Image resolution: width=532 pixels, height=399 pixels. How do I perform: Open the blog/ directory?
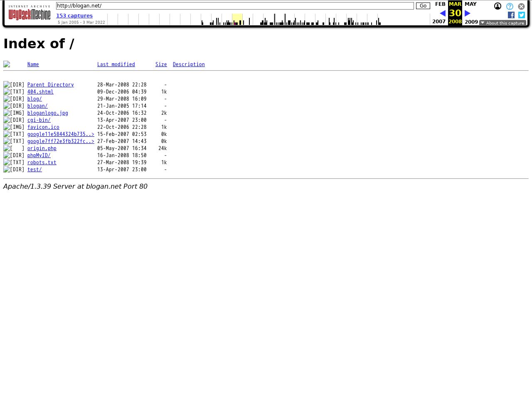(x=34, y=99)
